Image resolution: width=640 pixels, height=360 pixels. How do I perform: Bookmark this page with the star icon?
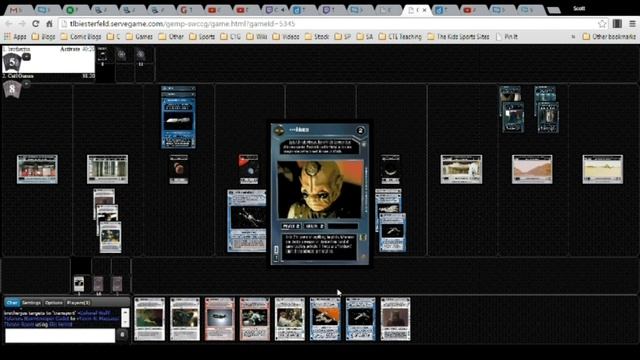coord(602,24)
